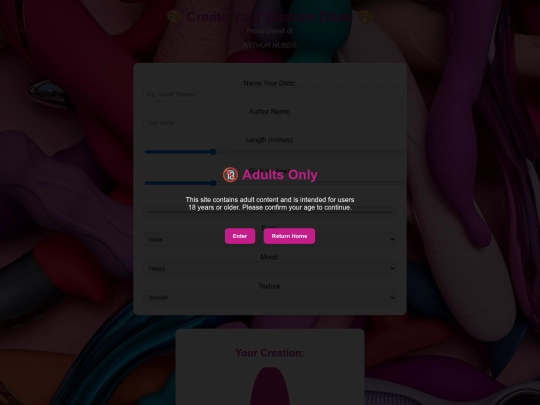Click the Enter button to confirm age

point(240,236)
